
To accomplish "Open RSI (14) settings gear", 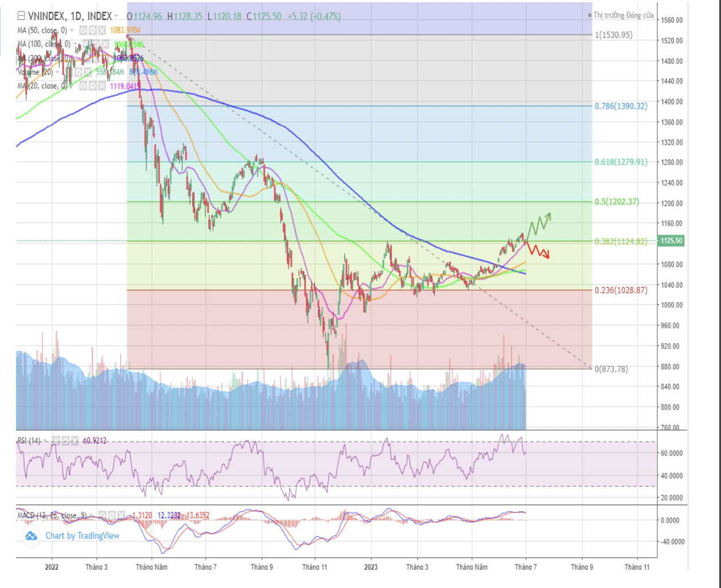I will tap(66, 440).
